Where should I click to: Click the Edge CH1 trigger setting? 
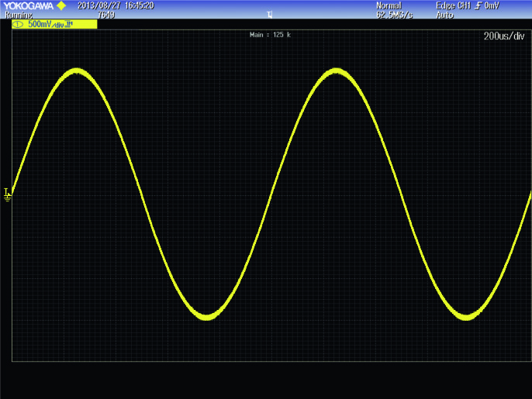[x=453, y=5]
